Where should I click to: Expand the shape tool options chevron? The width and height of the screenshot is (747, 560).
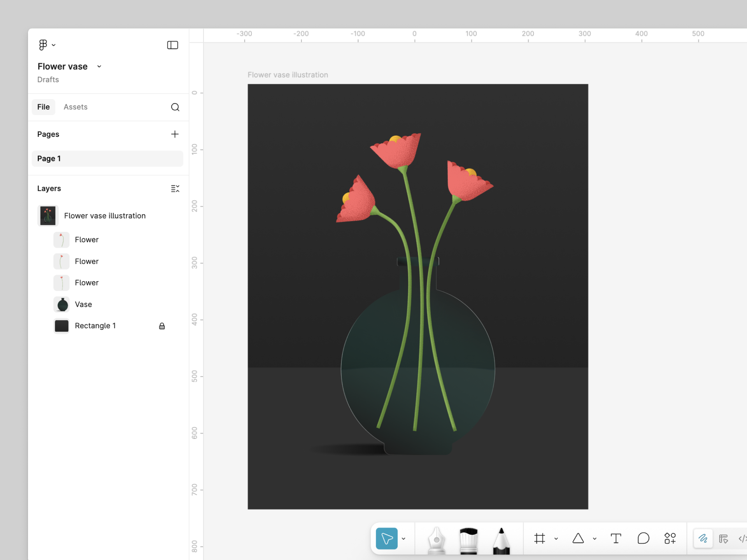(594, 539)
